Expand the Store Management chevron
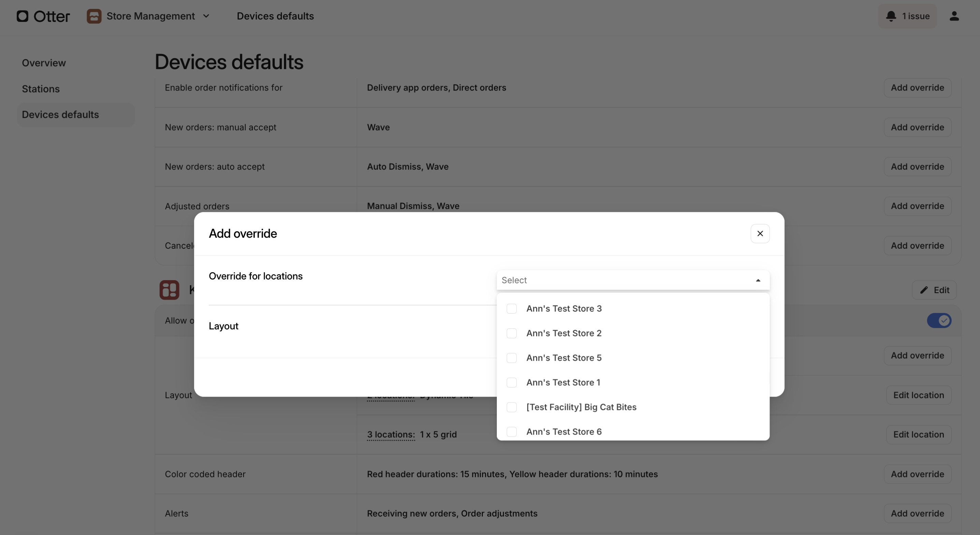This screenshot has height=535, width=980. point(206,16)
